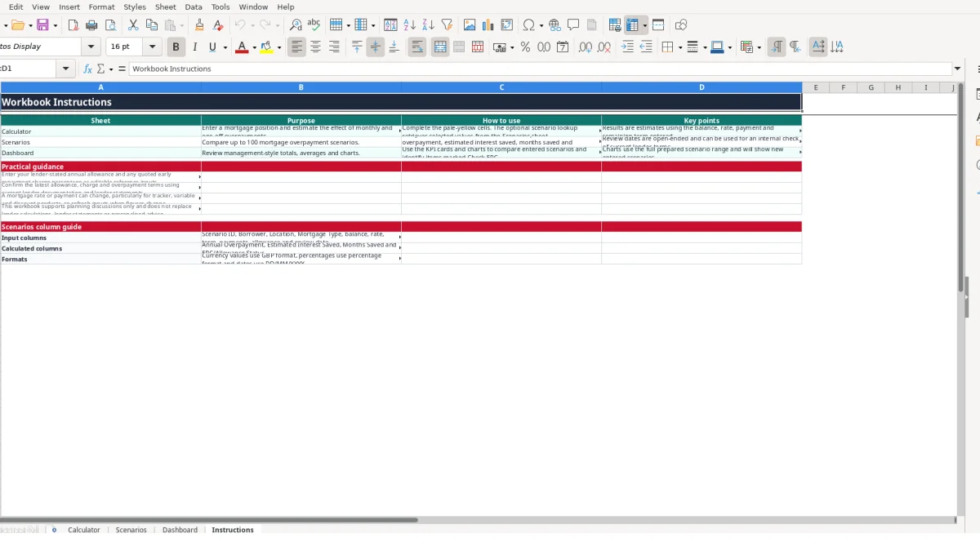
Task: Open the Format menu
Action: (102, 7)
